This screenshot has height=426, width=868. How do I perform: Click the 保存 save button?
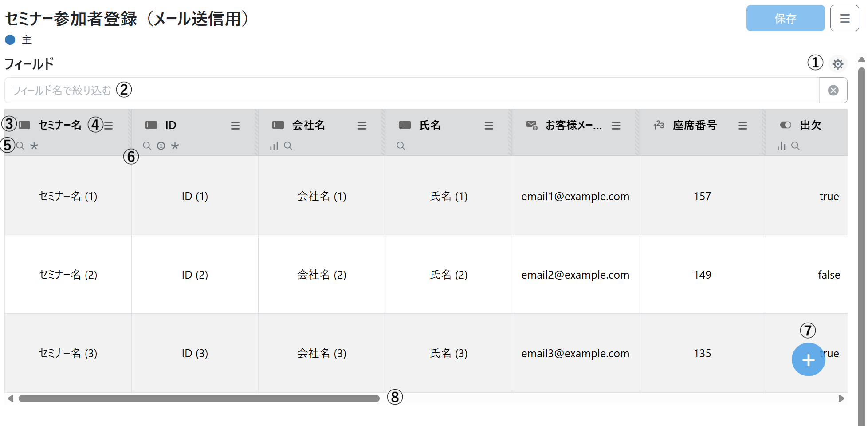pyautogui.click(x=785, y=18)
